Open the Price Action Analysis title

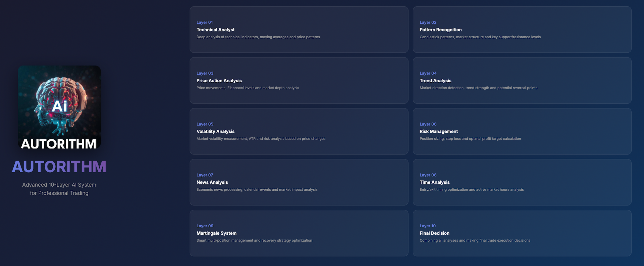click(219, 81)
